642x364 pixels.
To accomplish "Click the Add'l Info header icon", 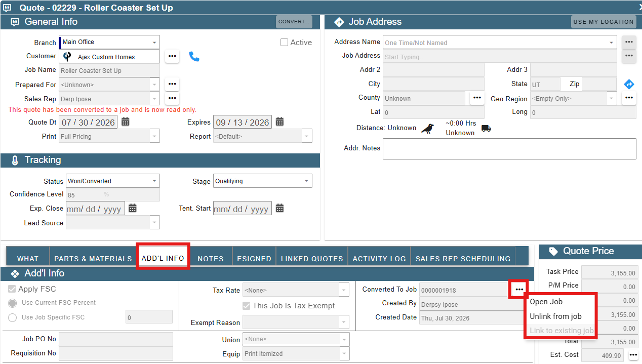I will coord(15,273).
